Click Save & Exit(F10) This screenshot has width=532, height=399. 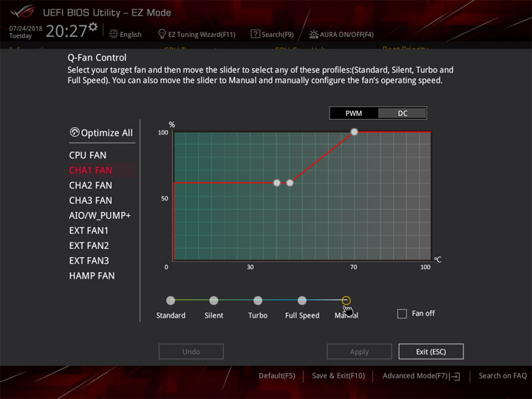[x=338, y=376]
